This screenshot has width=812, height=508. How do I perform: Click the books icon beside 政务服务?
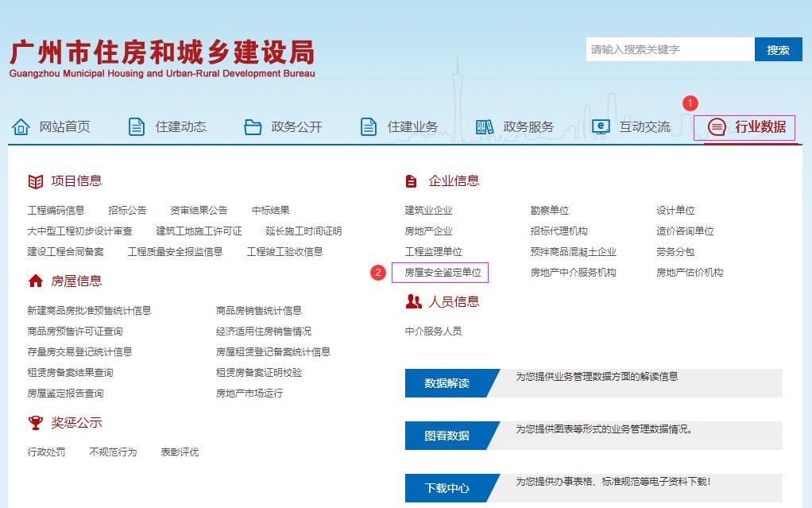pos(485,126)
